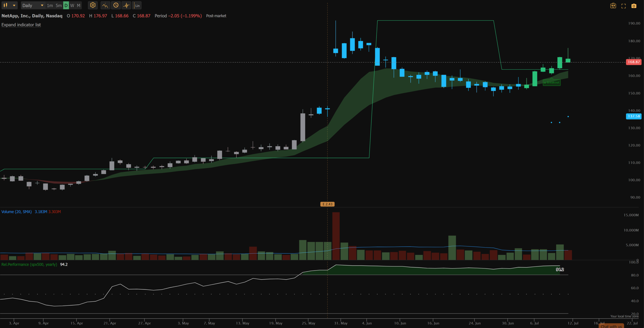
Task: Click the 190.00 price axis label
Action: [x=634, y=23]
